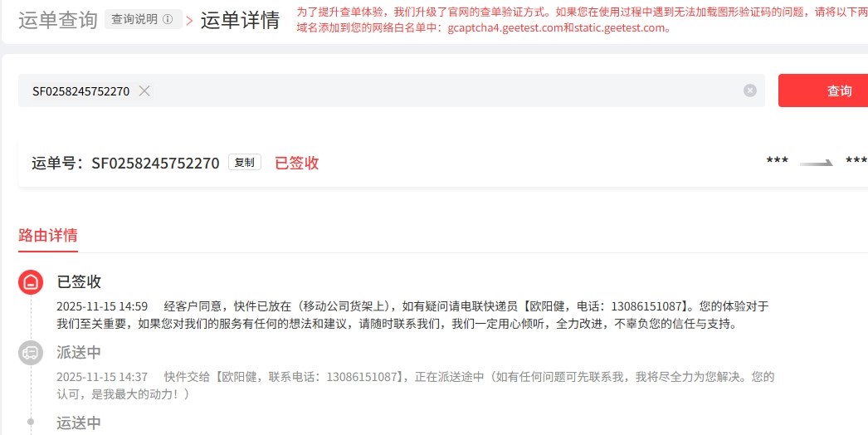Click the 运单详情 page title
This screenshot has height=435, width=868.
click(x=240, y=21)
